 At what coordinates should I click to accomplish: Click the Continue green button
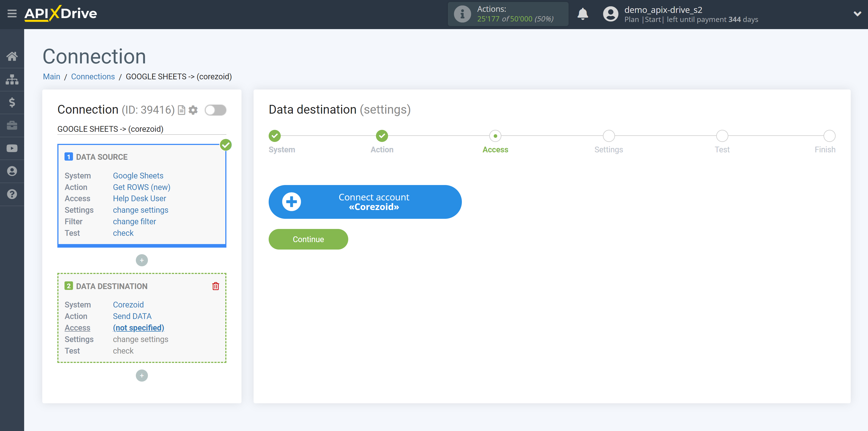pyautogui.click(x=308, y=239)
